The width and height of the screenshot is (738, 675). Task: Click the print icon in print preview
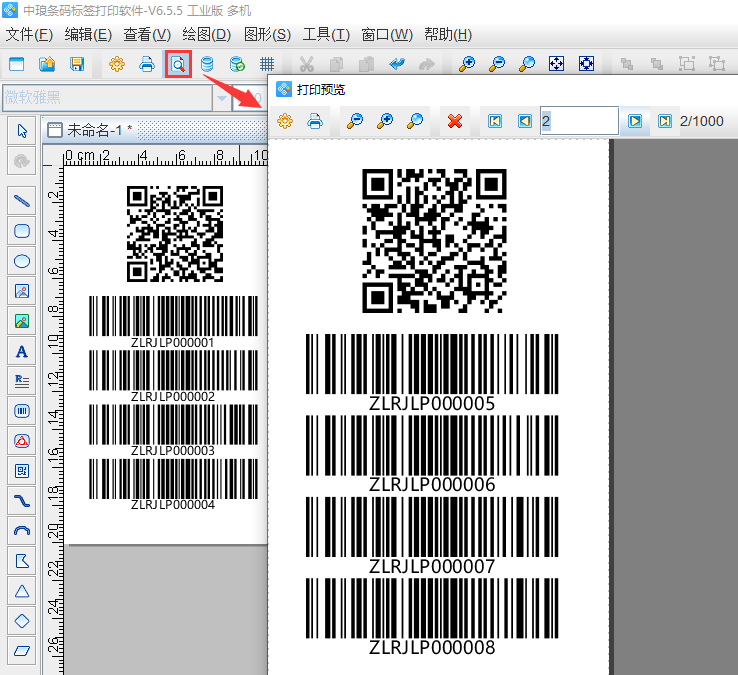[x=315, y=121]
